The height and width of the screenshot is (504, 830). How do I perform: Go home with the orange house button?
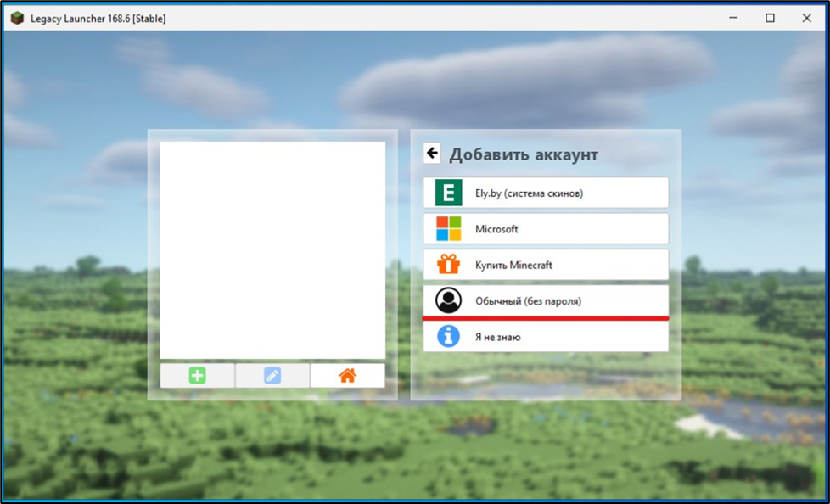click(347, 375)
